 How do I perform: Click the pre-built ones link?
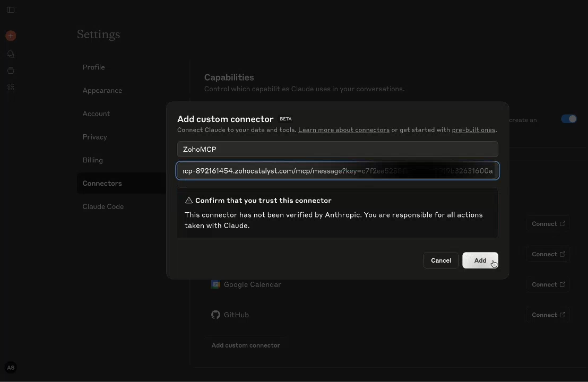[x=473, y=129]
